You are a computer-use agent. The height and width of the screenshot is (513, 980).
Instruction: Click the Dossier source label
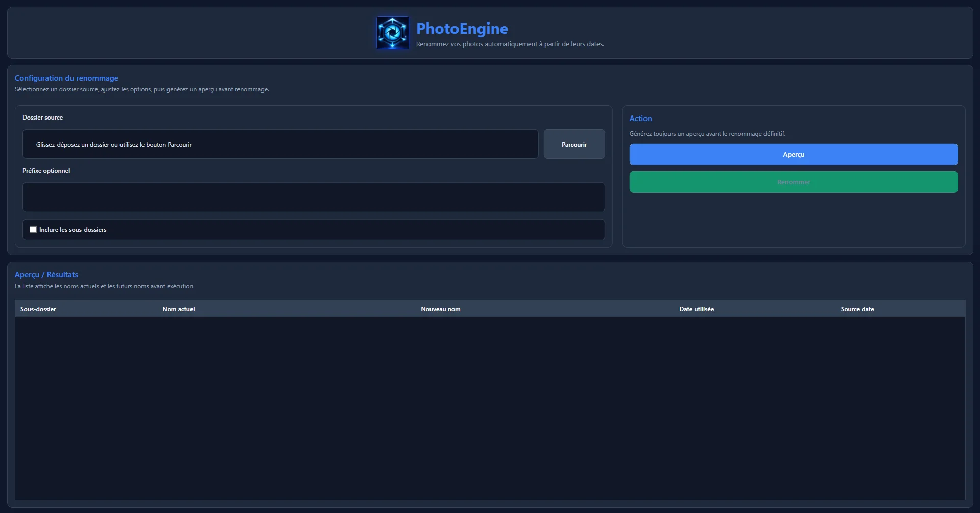43,118
